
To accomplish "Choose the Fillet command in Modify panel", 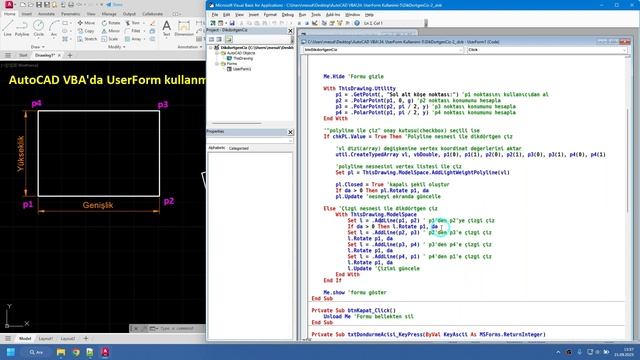I will (133, 31).
